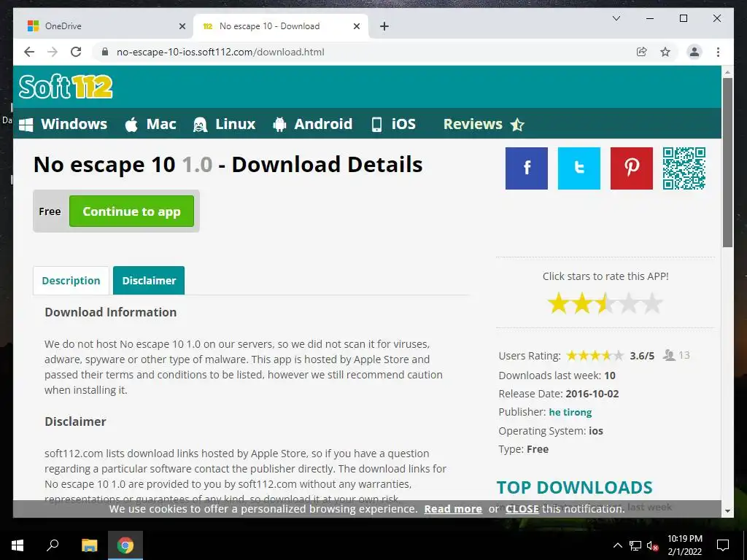Screen dimensions: 747x560
Task: Open Chrome three-dot menu
Action: coord(718,52)
